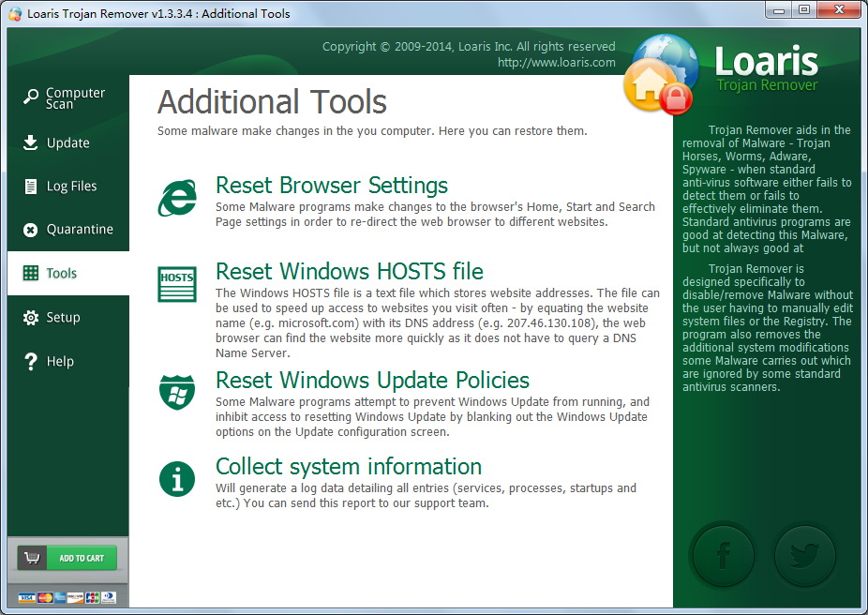Click the magnifier Computer Scan icon
The image size is (868, 615).
[30, 97]
